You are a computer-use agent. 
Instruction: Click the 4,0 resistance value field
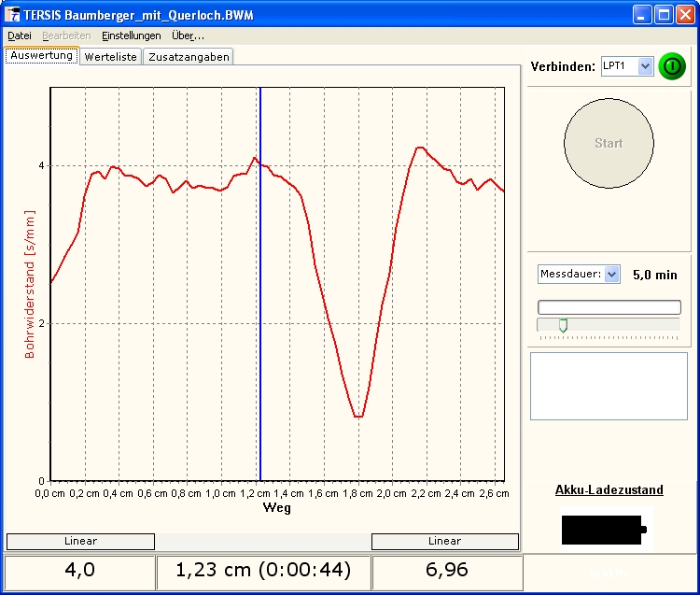(x=80, y=573)
